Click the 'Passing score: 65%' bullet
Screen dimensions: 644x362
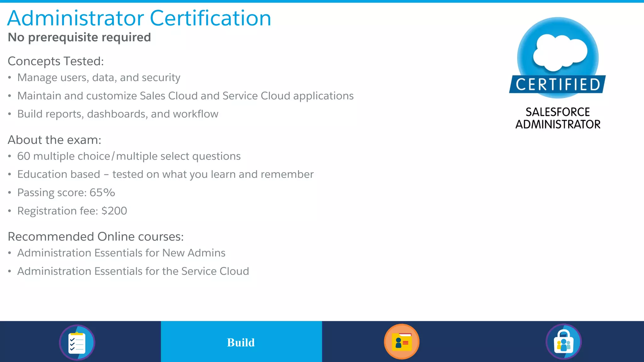click(66, 193)
